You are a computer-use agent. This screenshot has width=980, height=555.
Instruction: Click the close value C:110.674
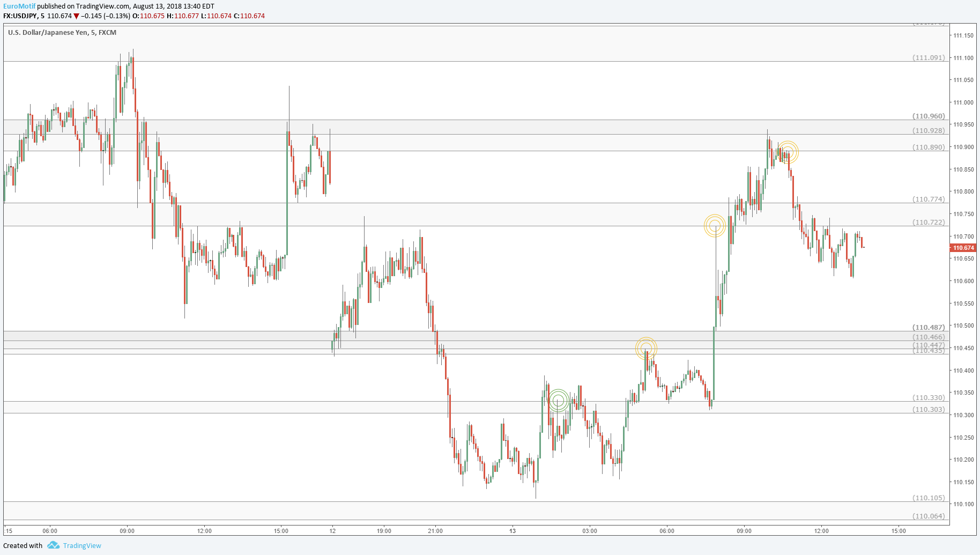click(249, 16)
